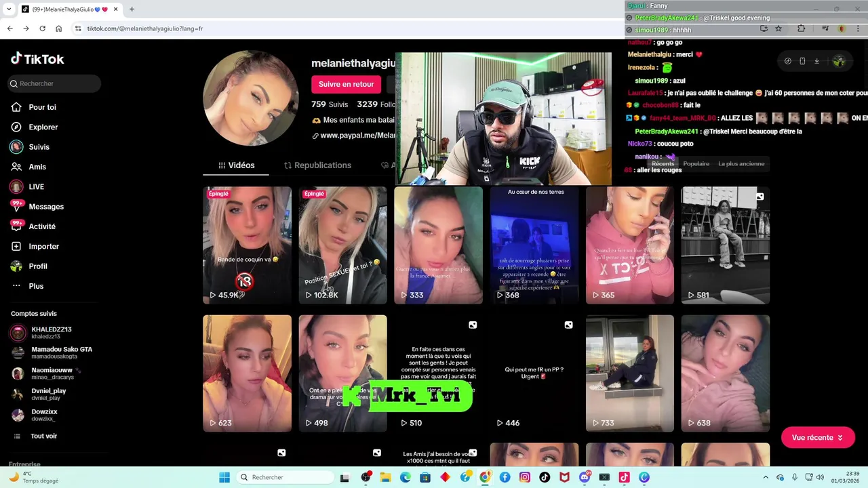Open followed account KHALEDZZ13
868x488 pixels.
(x=51, y=332)
